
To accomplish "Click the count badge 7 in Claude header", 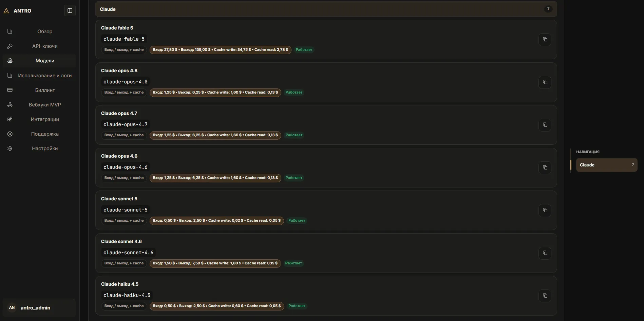I will coord(548,9).
